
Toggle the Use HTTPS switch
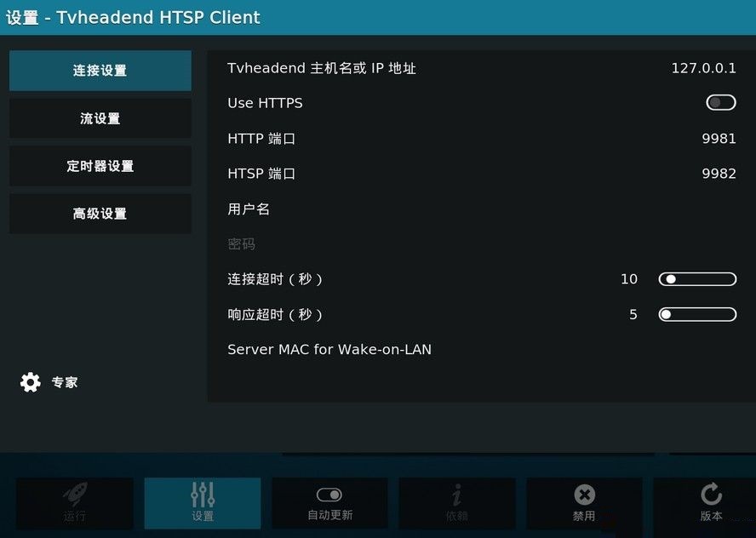[721, 103]
